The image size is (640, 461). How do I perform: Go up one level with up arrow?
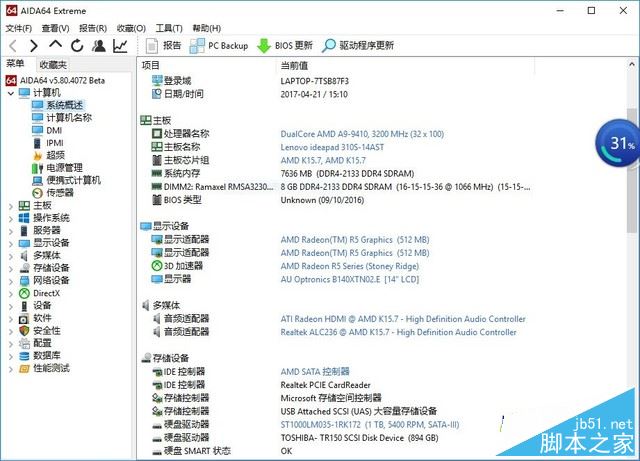pos(56,45)
